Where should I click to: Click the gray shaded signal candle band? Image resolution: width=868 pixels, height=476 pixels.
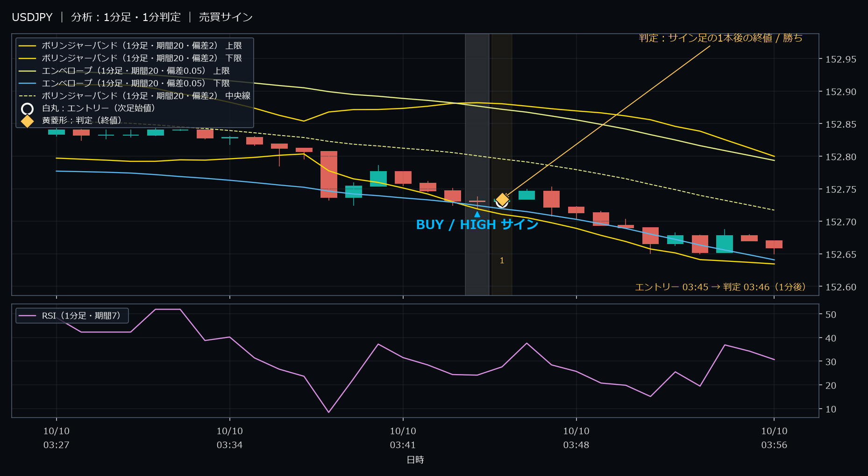point(477,164)
